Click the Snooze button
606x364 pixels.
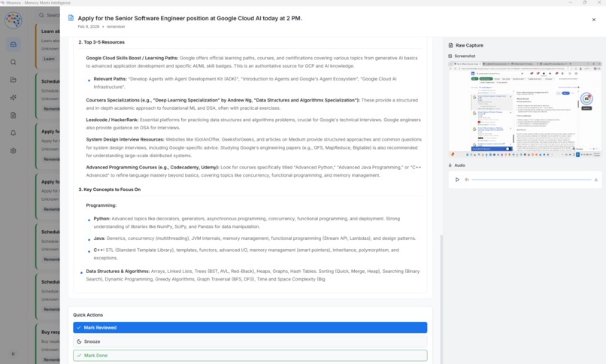coord(250,341)
